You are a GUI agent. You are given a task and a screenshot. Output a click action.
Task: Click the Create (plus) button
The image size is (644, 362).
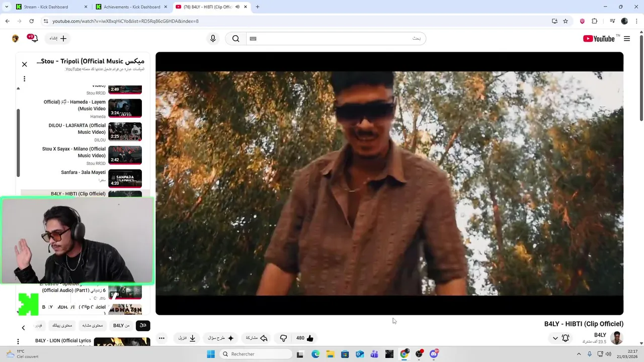pyautogui.click(x=58, y=38)
